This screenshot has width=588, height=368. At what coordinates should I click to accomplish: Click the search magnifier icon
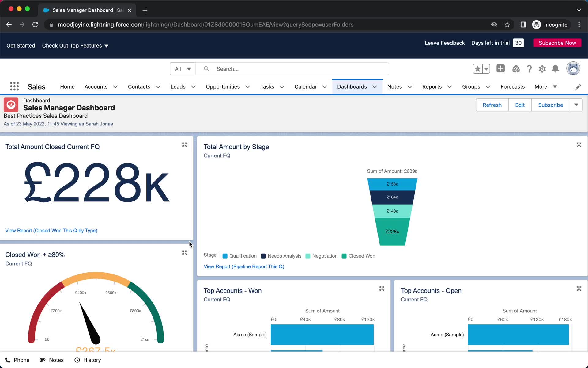coord(206,68)
